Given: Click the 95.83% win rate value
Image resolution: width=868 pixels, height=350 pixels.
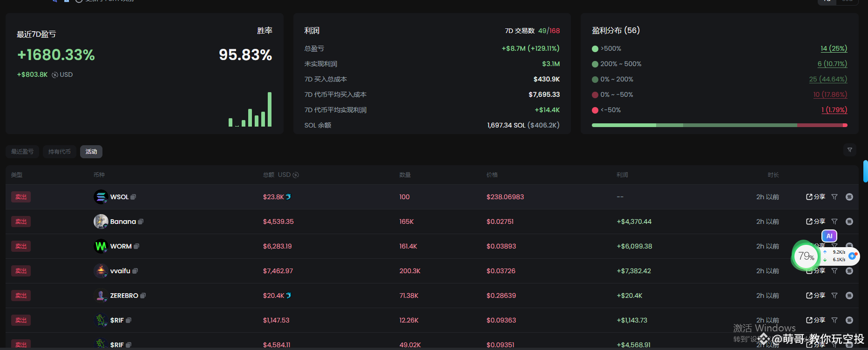Looking at the screenshot, I should (245, 55).
